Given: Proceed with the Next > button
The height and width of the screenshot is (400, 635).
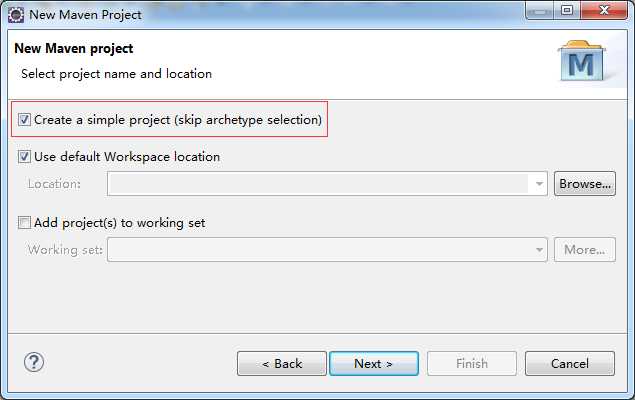Looking at the screenshot, I should (x=374, y=364).
